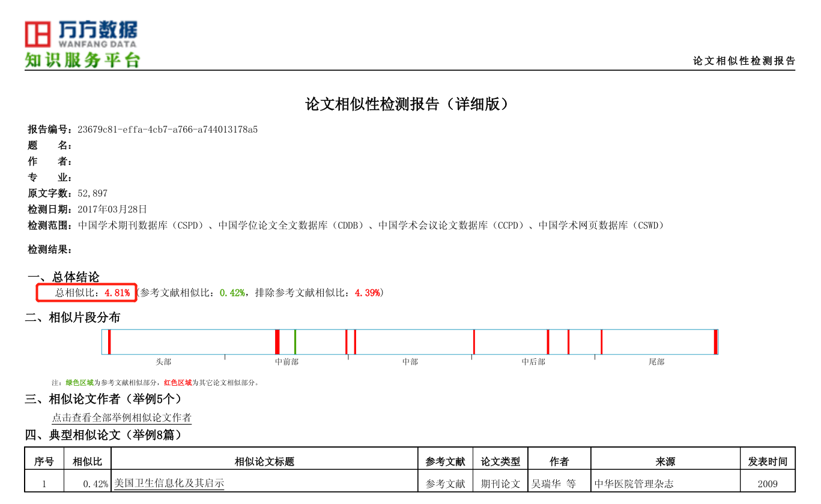Click the green 知识服务平台 platform banner
Screen dimensions: 821x504
click(x=82, y=61)
